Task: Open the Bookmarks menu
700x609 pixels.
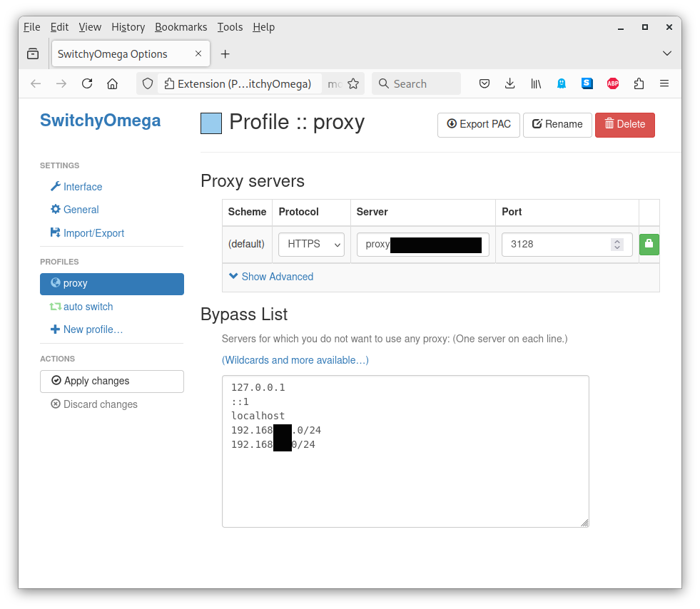Action: coord(181,27)
